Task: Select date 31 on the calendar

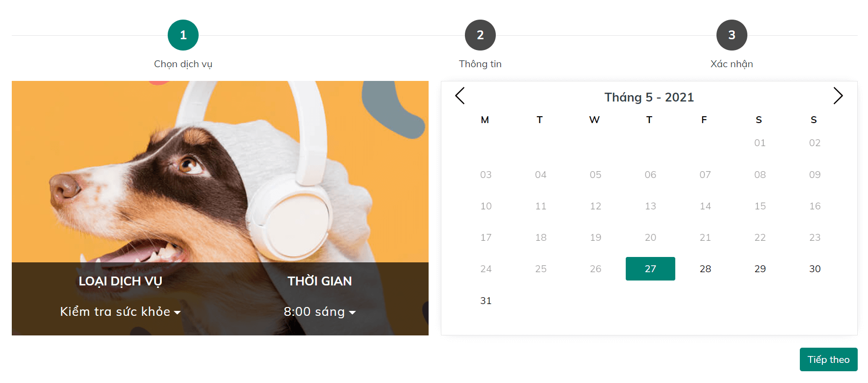Action: tap(485, 301)
